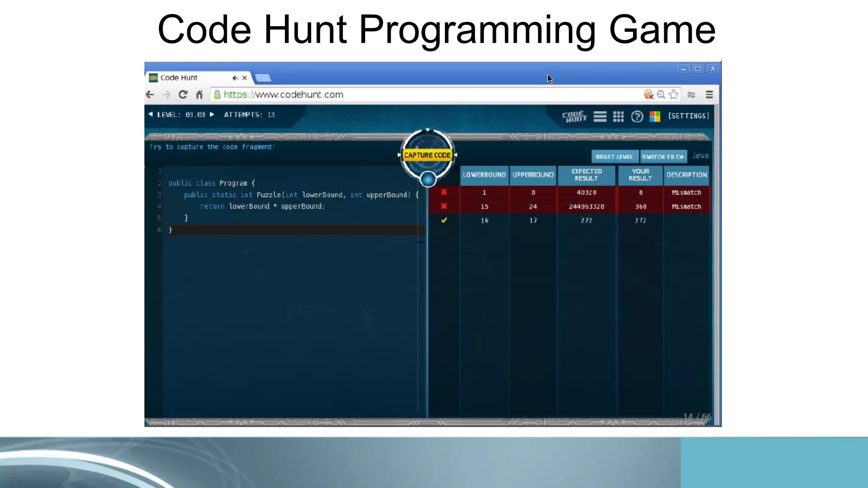
Task: Click the Puzzle method signature line
Action: point(301,195)
